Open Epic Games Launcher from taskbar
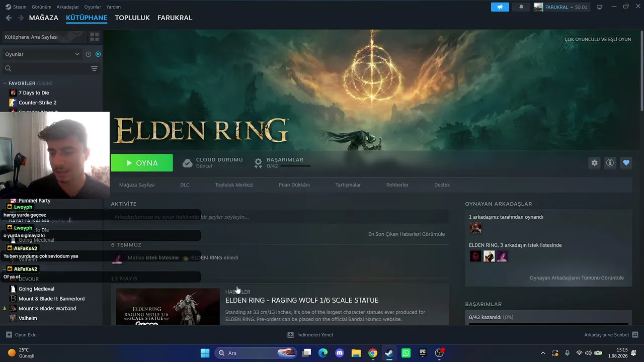The width and height of the screenshot is (644, 362). click(x=423, y=353)
